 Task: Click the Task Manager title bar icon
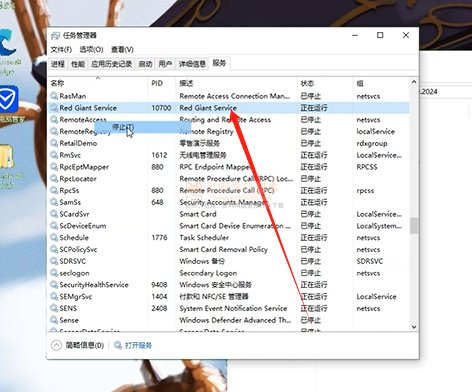click(55, 35)
